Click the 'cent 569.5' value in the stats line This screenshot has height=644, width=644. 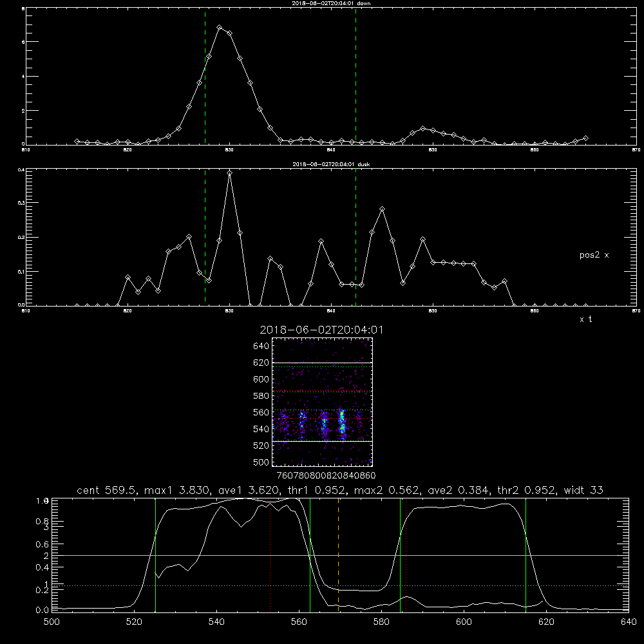108,490
